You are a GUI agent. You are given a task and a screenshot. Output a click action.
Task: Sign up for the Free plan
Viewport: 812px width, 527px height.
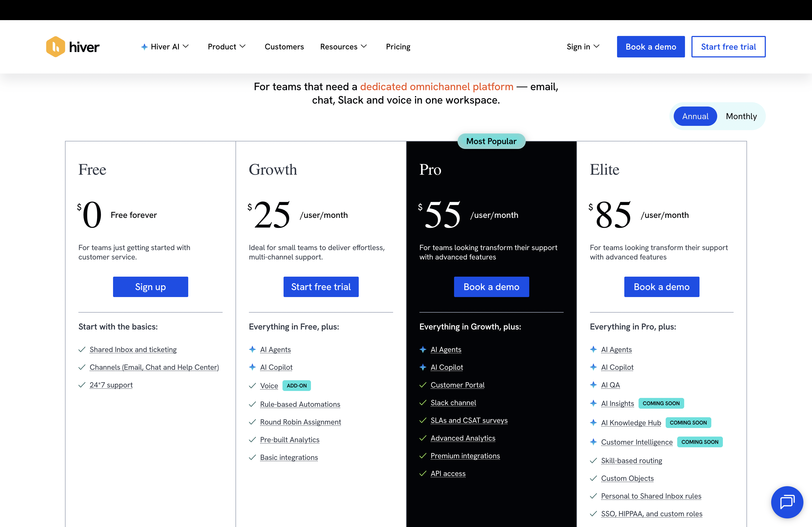click(150, 287)
